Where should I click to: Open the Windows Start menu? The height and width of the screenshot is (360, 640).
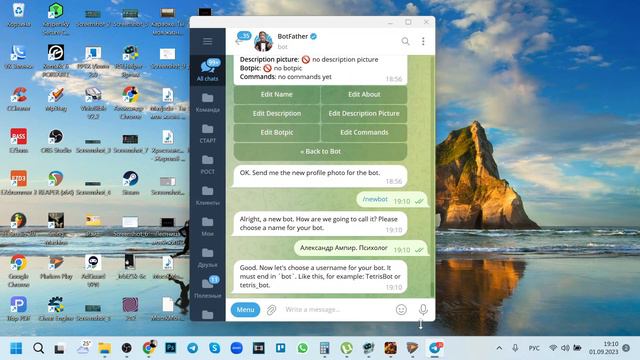point(16,348)
